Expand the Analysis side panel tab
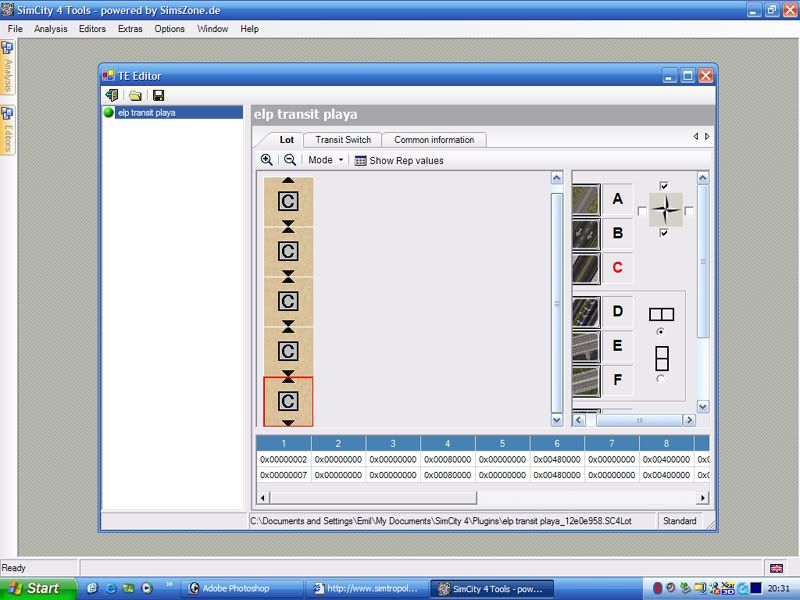The width and height of the screenshot is (800, 600). pyautogui.click(x=8, y=67)
